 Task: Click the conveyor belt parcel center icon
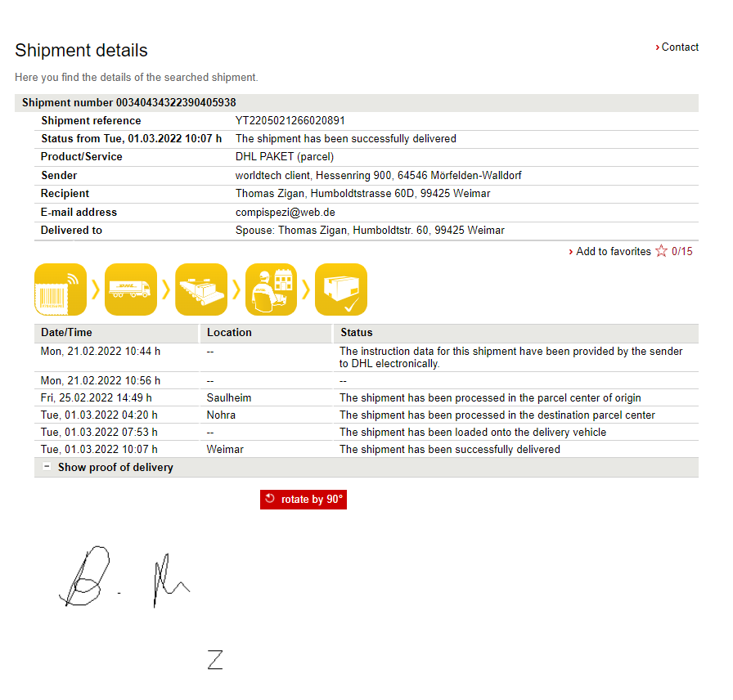point(201,289)
